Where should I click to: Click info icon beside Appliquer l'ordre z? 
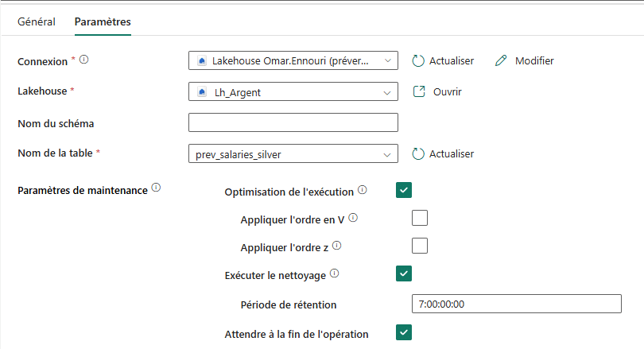(337, 246)
